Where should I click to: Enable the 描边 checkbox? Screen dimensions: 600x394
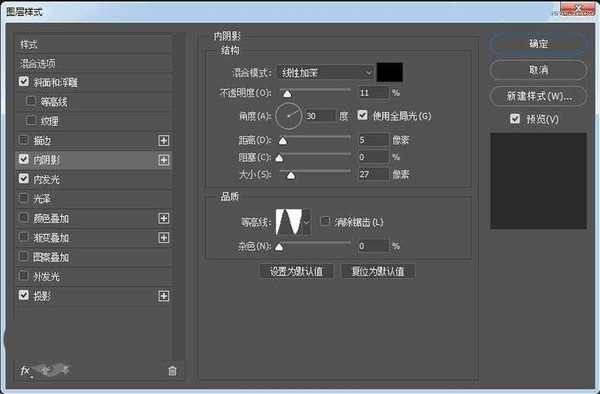[x=24, y=140]
